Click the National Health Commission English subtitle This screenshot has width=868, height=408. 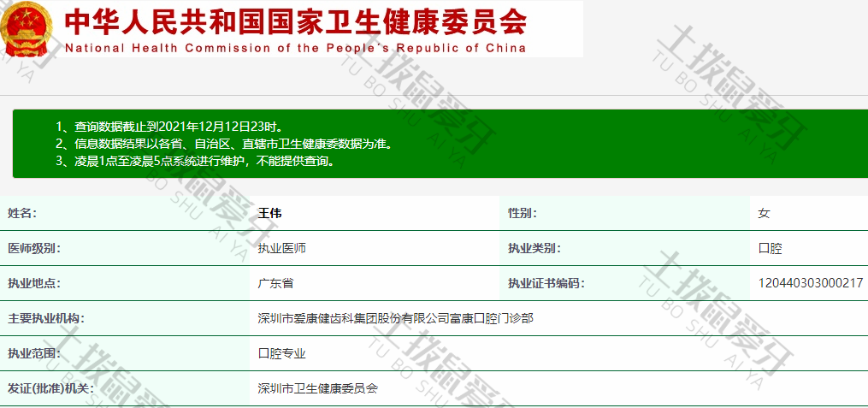click(295, 48)
